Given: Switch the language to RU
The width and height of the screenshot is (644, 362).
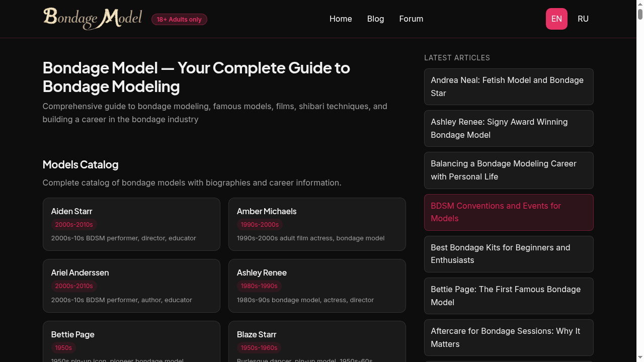Looking at the screenshot, I should pos(583,19).
